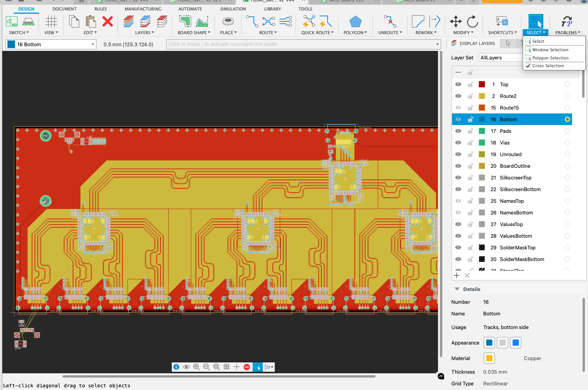The image size is (588, 390).
Task: Switch to the Manufacturing tab
Action: (143, 9)
